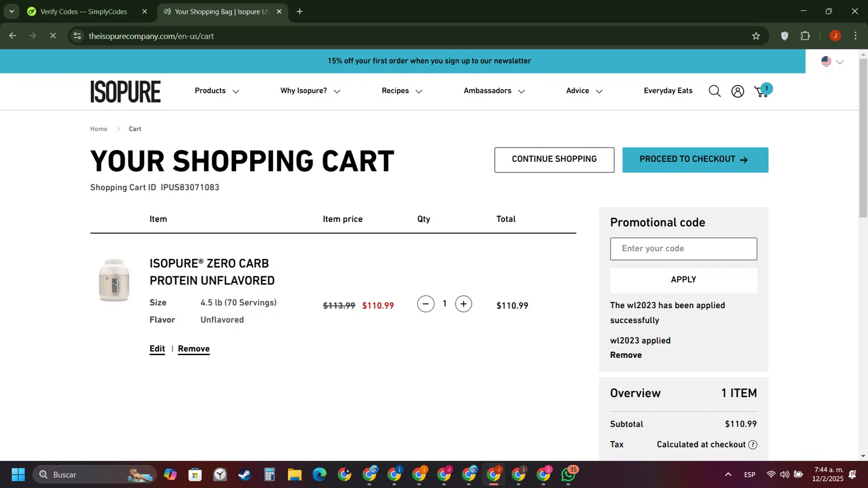View site information icon in address bar
Screen dimensions: 868x488
point(77,36)
